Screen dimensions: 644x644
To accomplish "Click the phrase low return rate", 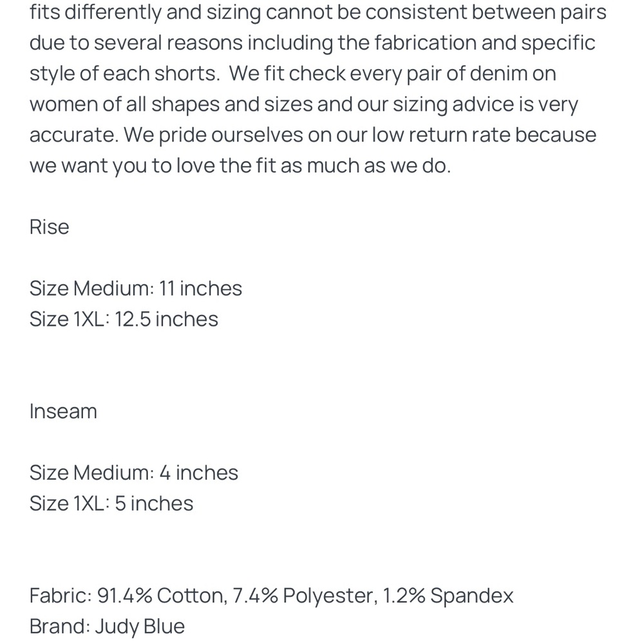I will point(440,135).
